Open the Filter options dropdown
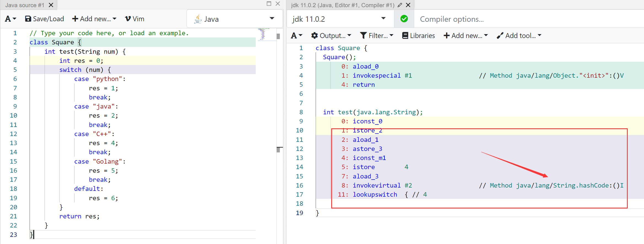644x244 pixels. (x=377, y=36)
